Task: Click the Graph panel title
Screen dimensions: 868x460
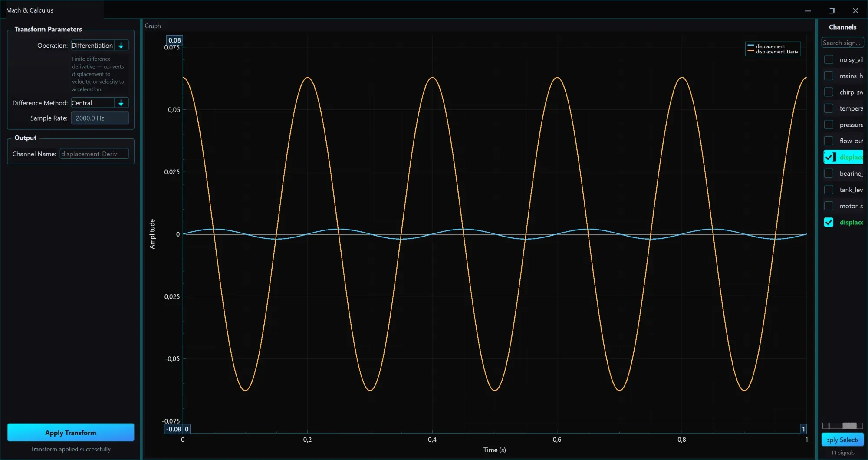Action: [153, 26]
